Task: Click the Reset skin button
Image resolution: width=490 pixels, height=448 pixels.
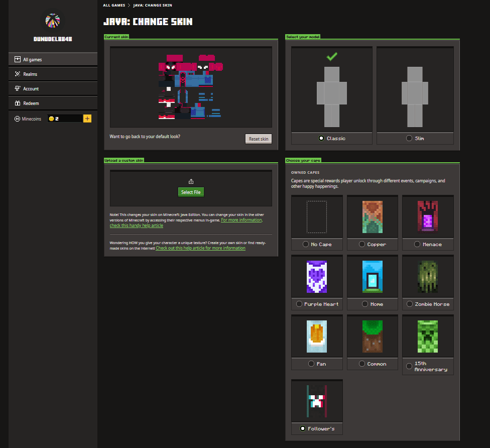Action: click(258, 139)
